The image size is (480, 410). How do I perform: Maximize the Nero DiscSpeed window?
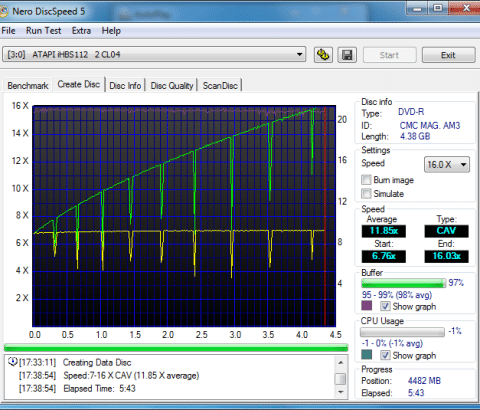438,8
